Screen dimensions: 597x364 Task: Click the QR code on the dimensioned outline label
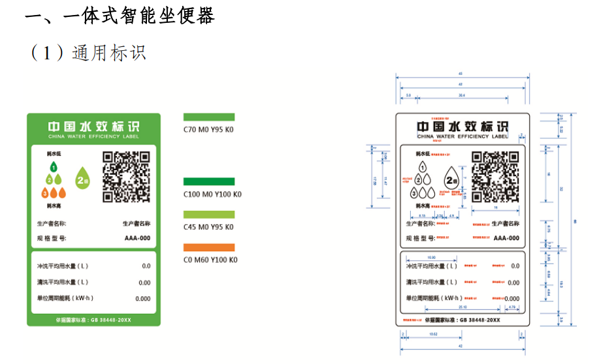tap(495, 177)
